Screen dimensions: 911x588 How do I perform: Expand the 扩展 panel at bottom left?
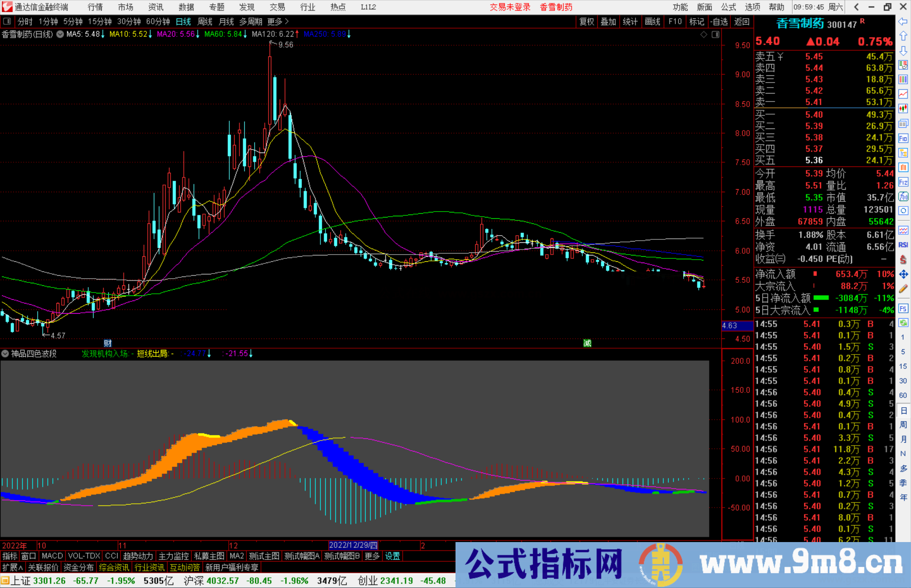tap(11, 567)
